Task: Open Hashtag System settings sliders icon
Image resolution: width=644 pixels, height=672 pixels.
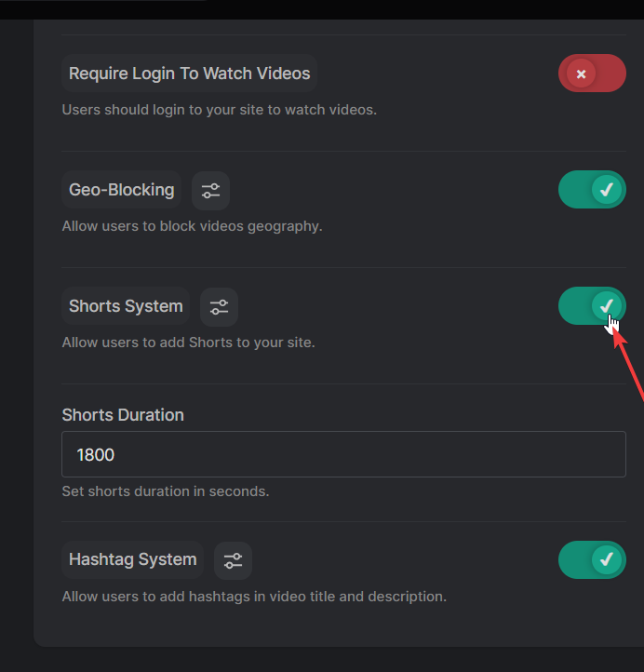Action: tap(233, 560)
